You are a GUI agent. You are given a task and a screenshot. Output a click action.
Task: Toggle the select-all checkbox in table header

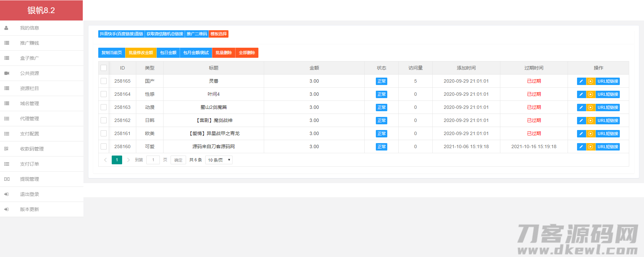(104, 68)
